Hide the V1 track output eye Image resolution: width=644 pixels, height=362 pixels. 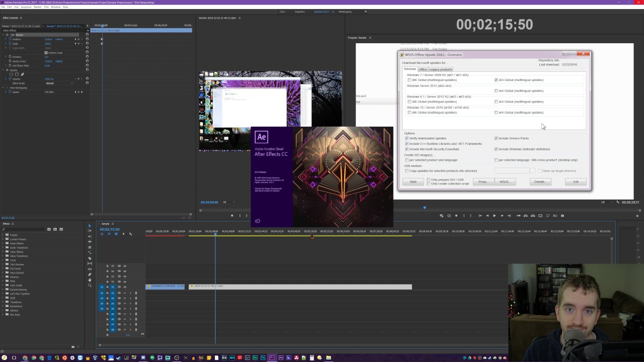point(125,287)
